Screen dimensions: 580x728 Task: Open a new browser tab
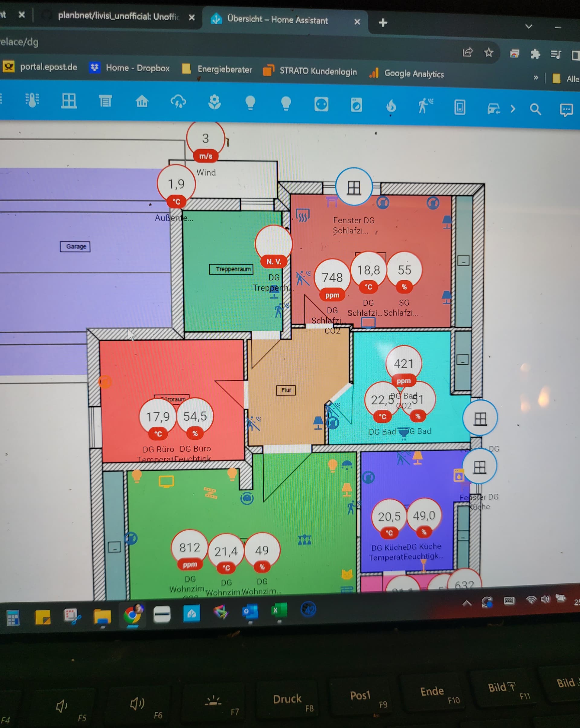pos(383,23)
